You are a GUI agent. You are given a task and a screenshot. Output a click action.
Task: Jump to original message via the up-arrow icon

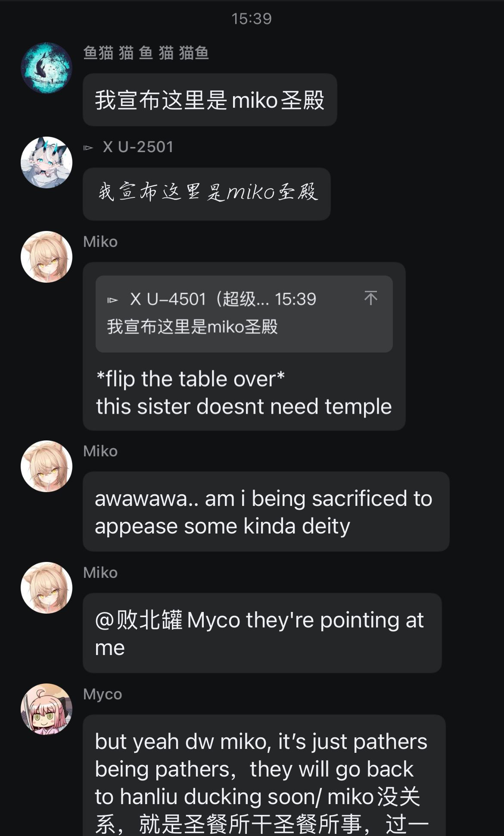click(371, 298)
